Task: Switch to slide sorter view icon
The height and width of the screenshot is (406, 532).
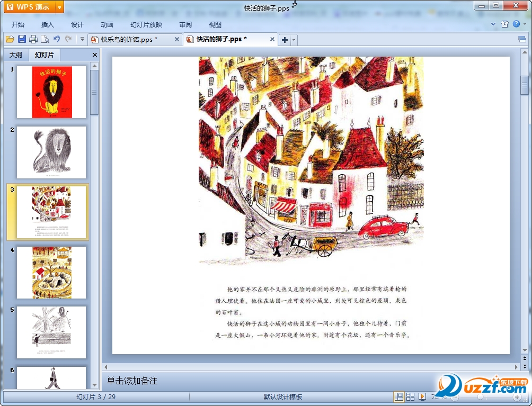Action: (410, 396)
